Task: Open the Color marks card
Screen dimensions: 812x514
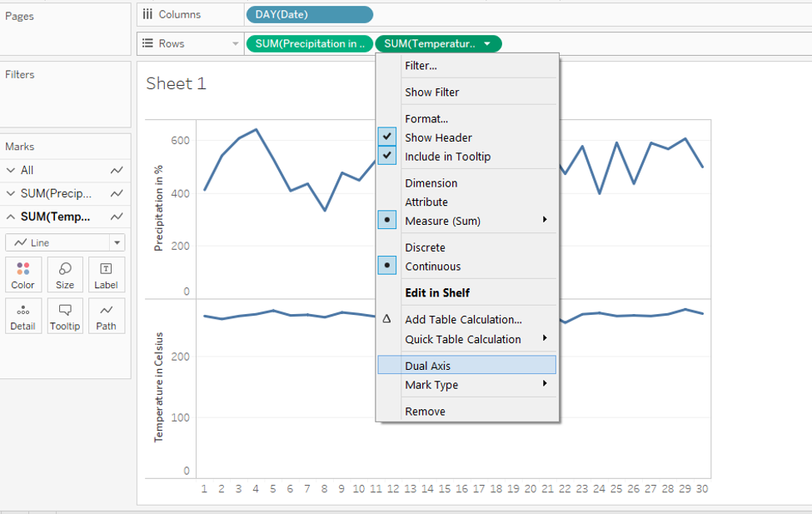Action: coord(23,274)
